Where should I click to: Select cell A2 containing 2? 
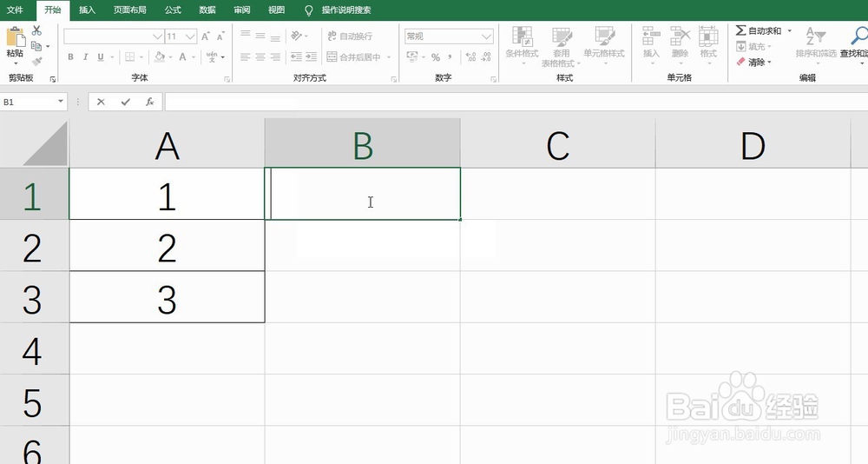167,247
